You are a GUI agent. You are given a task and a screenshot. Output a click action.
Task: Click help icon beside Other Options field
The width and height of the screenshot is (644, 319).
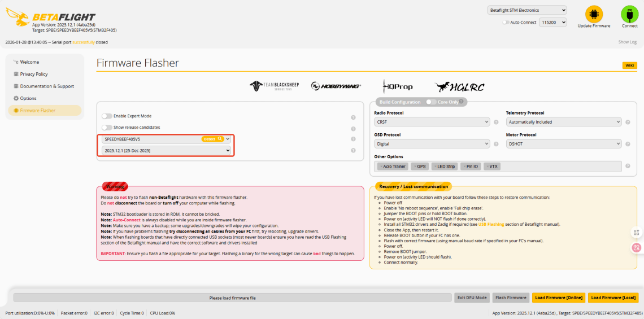pyautogui.click(x=628, y=167)
